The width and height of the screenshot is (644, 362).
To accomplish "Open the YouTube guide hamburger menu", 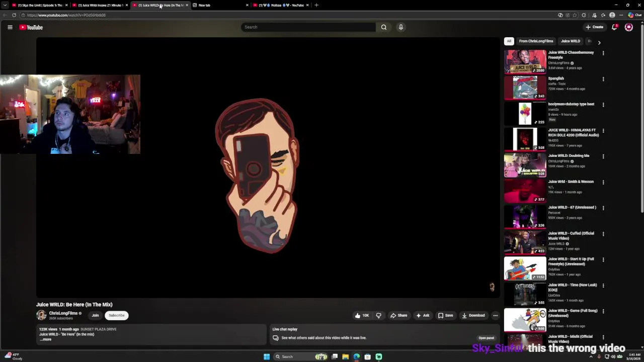I will click(x=10, y=27).
